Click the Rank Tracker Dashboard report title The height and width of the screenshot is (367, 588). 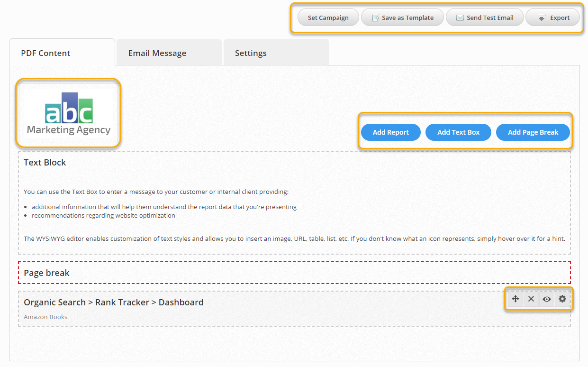tap(114, 302)
